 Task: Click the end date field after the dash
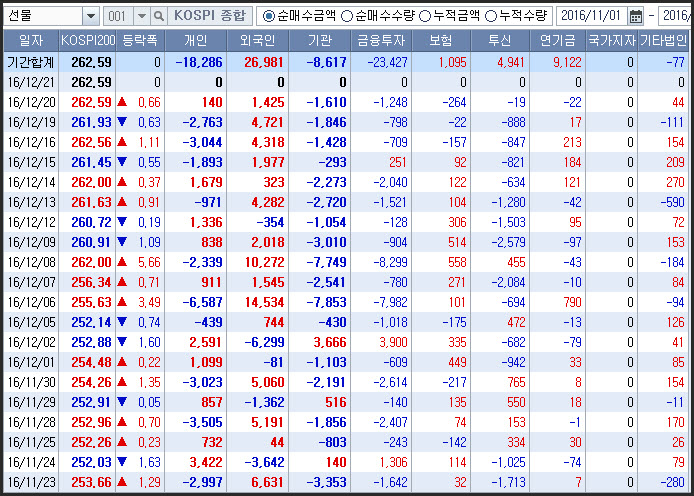(676, 16)
